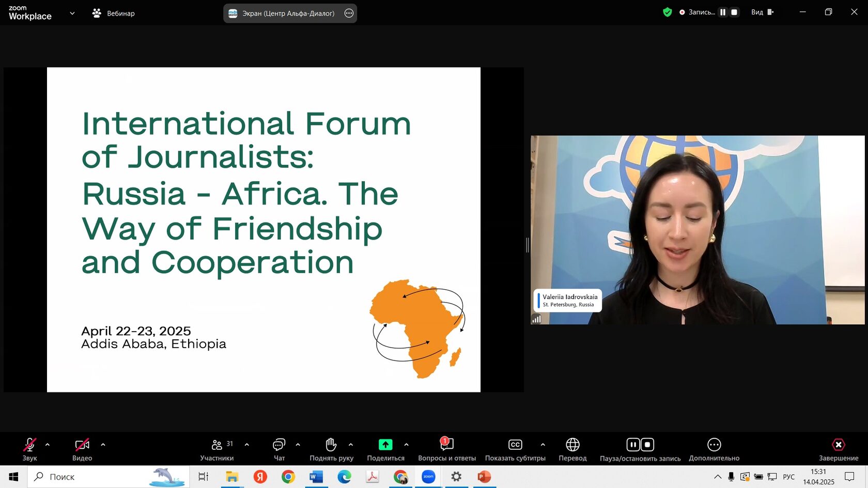Screen dimensions: 868x488
Task: Open share options ellipsis on Экран tab
Action: point(349,13)
